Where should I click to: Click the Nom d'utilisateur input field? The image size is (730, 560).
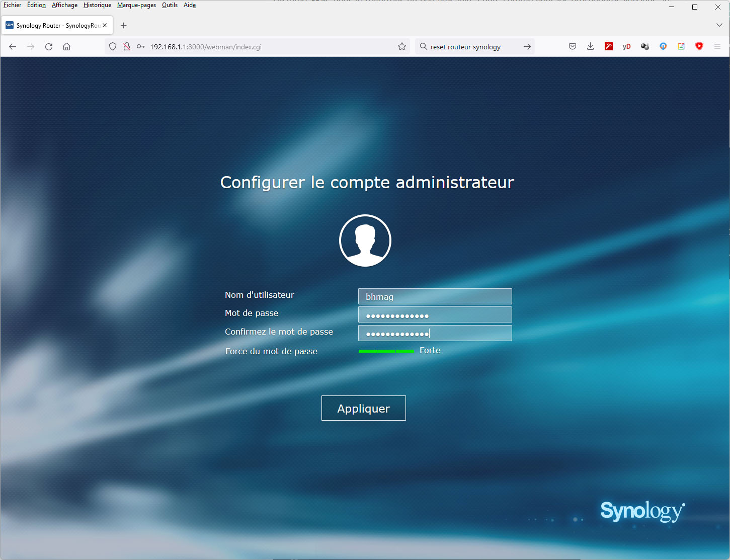[435, 296]
